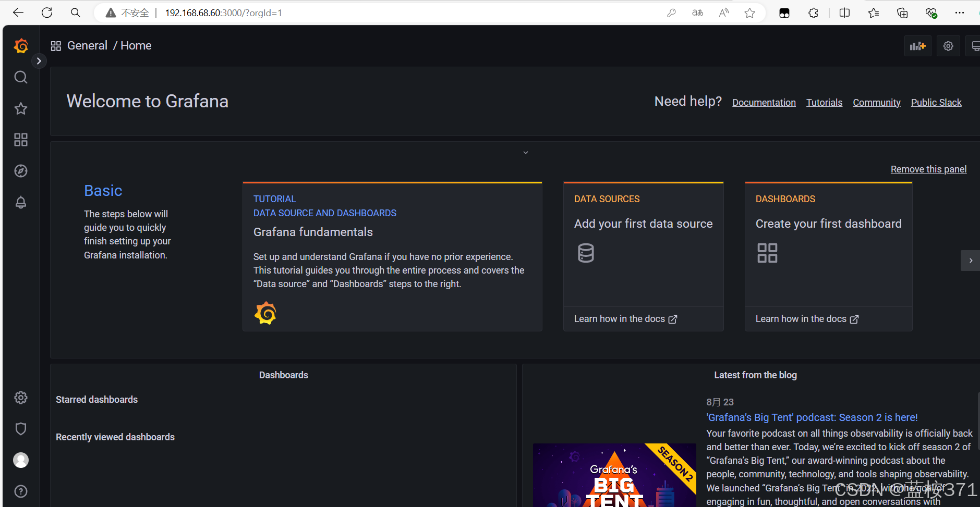This screenshot has width=980, height=507.
Task: Open Configuration gear in the sidebar
Action: [x=21, y=398]
